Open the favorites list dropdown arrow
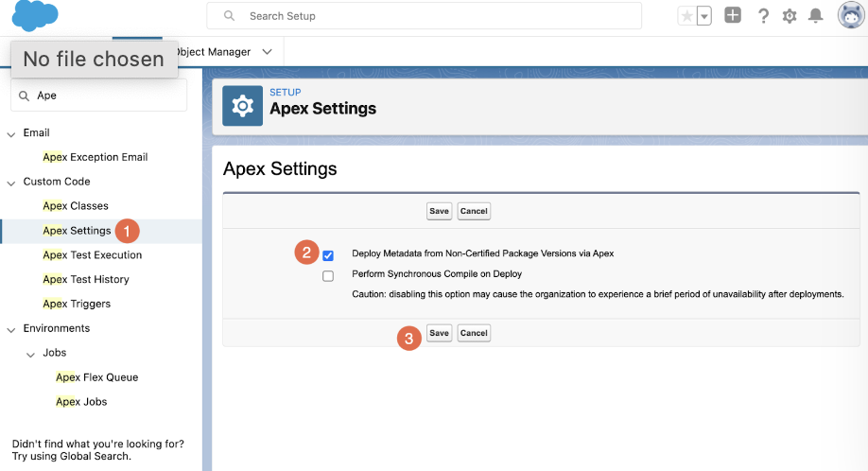Image resolution: width=868 pixels, height=471 pixels. pos(704,16)
